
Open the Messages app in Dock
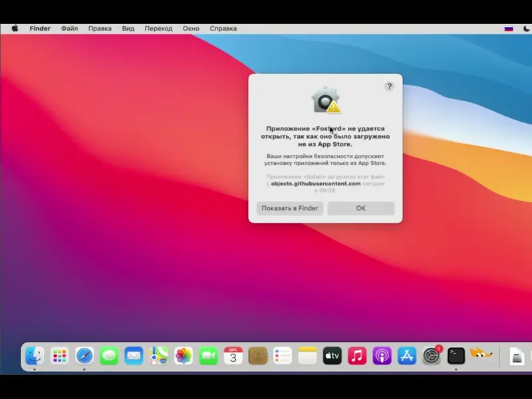coord(109,356)
